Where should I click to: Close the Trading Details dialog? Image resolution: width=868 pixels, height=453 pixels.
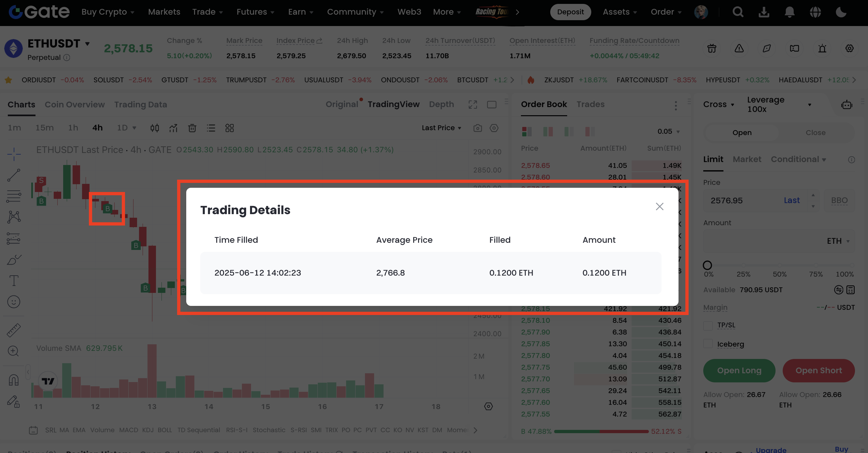point(659,206)
